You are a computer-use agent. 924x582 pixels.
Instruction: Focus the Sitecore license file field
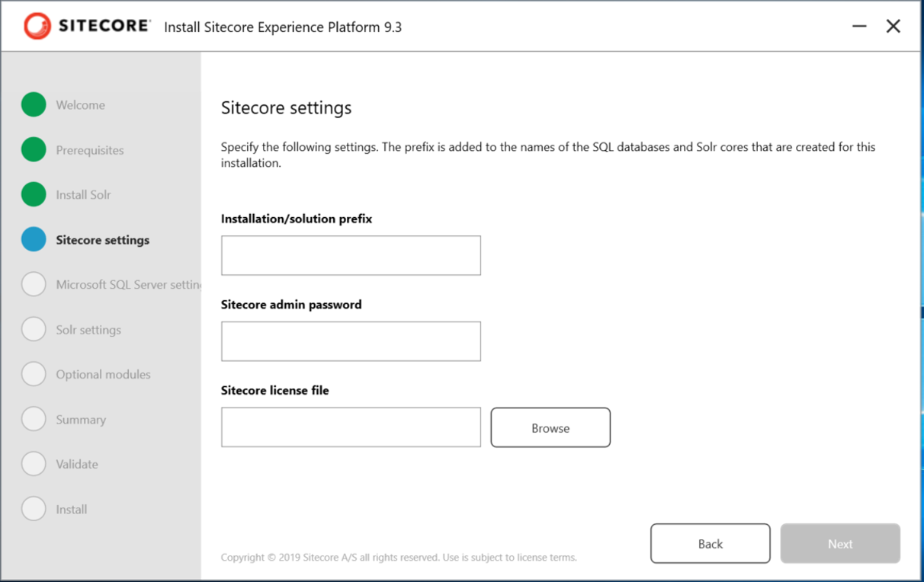click(x=351, y=427)
